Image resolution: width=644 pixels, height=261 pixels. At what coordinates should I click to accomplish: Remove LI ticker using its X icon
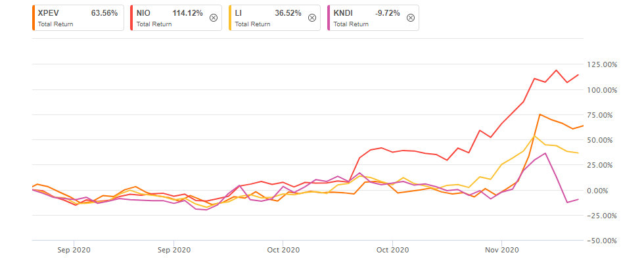[x=311, y=18]
